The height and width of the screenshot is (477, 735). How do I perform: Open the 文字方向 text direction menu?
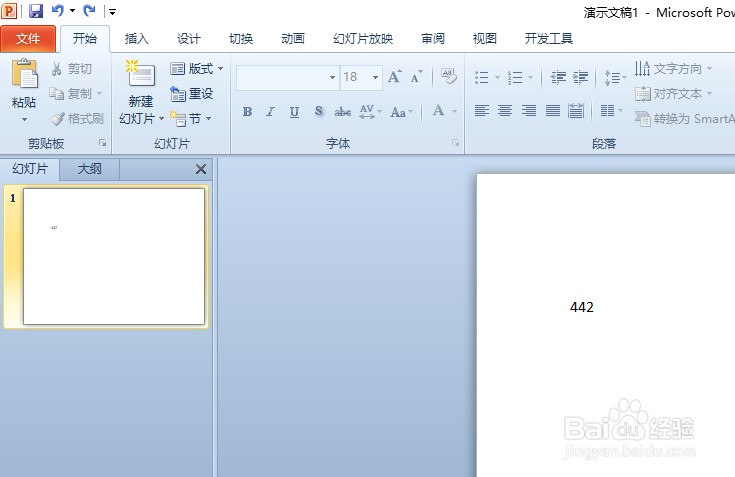674,69
